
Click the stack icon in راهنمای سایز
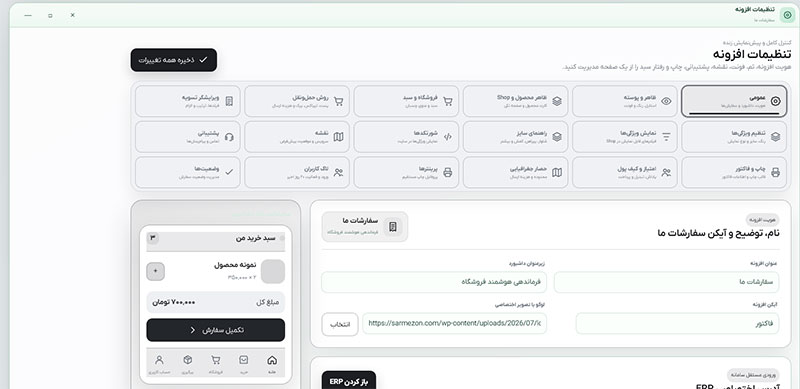point(557,137)
